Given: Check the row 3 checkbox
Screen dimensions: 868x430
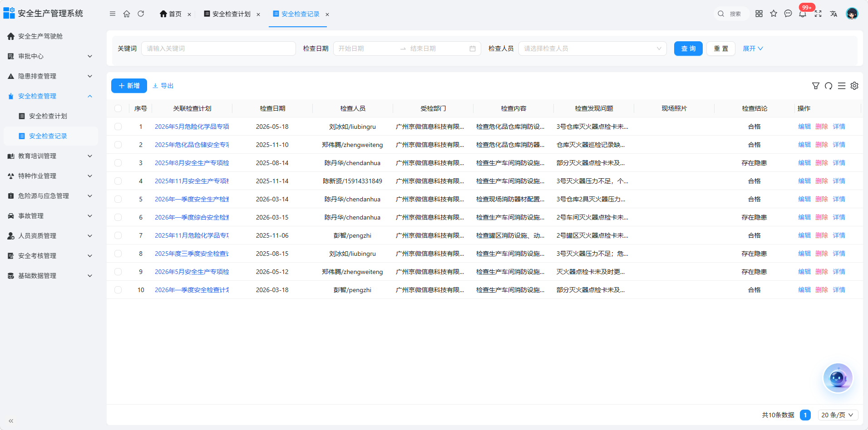Looking at the screenshot, I should point(118,163).
